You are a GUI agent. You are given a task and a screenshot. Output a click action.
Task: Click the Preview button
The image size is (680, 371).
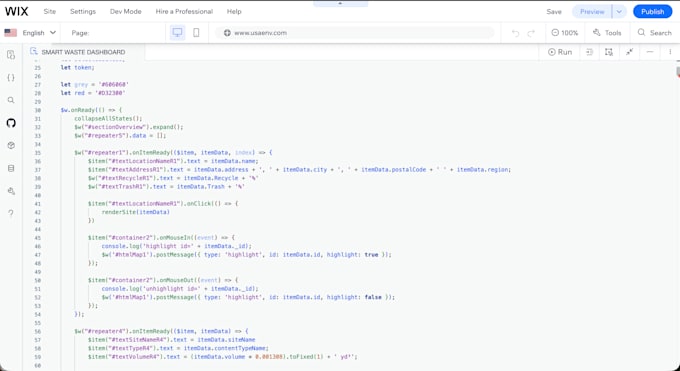(x=592, y=12)
